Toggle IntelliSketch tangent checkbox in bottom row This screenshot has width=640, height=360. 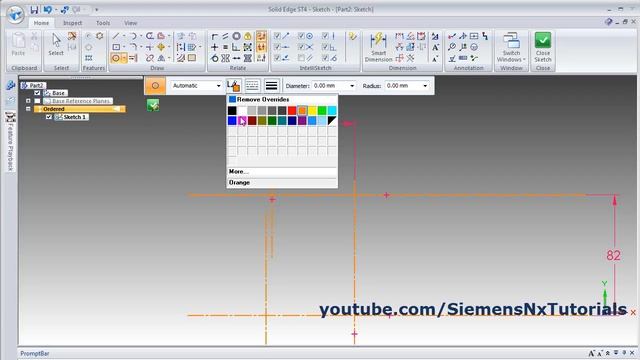325,58
